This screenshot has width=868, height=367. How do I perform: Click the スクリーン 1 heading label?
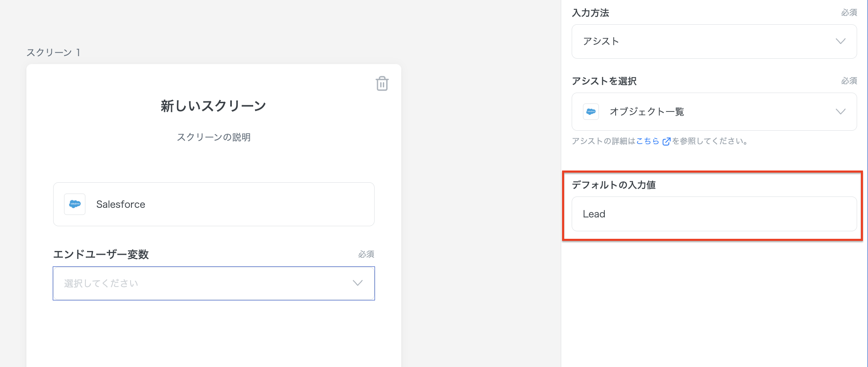tap(53, 52)
